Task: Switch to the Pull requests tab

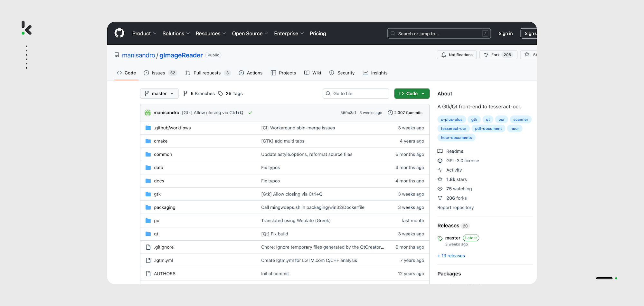Action: 208,73
